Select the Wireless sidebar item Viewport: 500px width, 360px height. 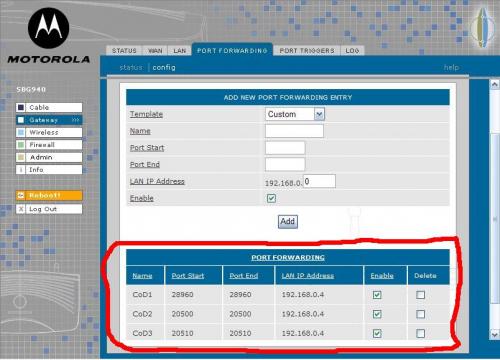click(49, 132)
